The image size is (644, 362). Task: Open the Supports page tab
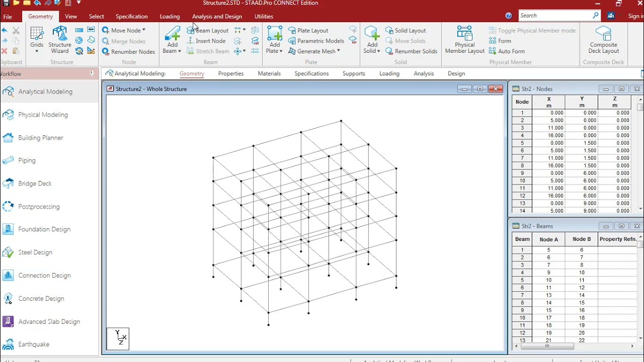click(x=354, y=73)
